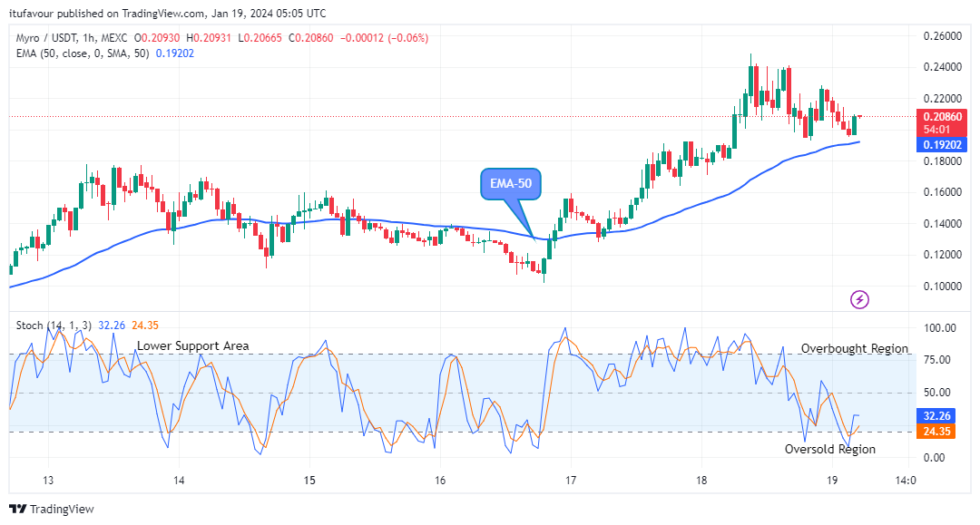Click the 0.24000 price axis label
This screenshot has width=980, height=525.
pyautogui.click(x=943, y=67)
